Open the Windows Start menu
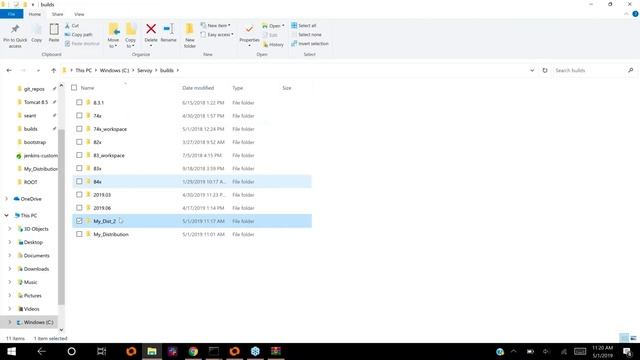Screen dimensions: 640x360 [x=11, y=351]
